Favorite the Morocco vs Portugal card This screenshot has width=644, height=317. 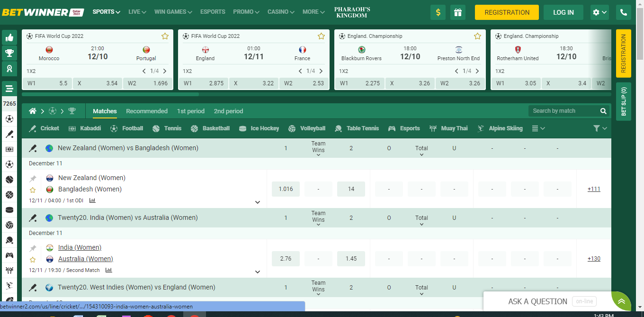tap(165, 36)
